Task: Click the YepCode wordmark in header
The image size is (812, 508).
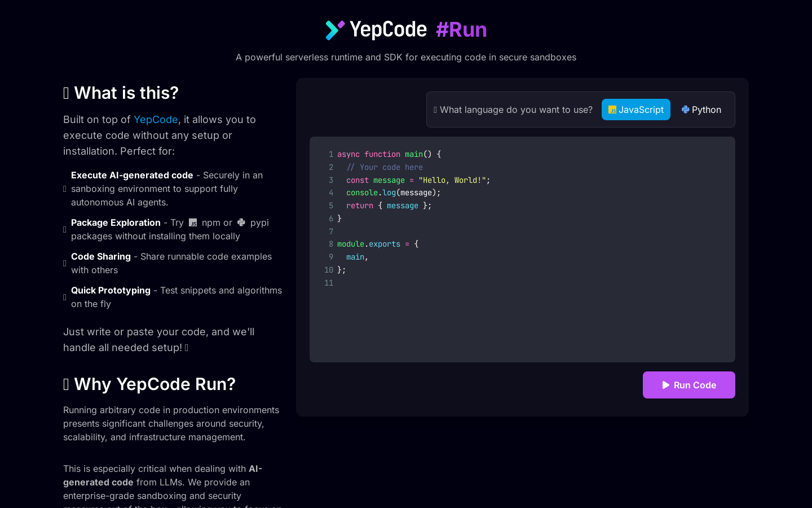Action: 389,29
